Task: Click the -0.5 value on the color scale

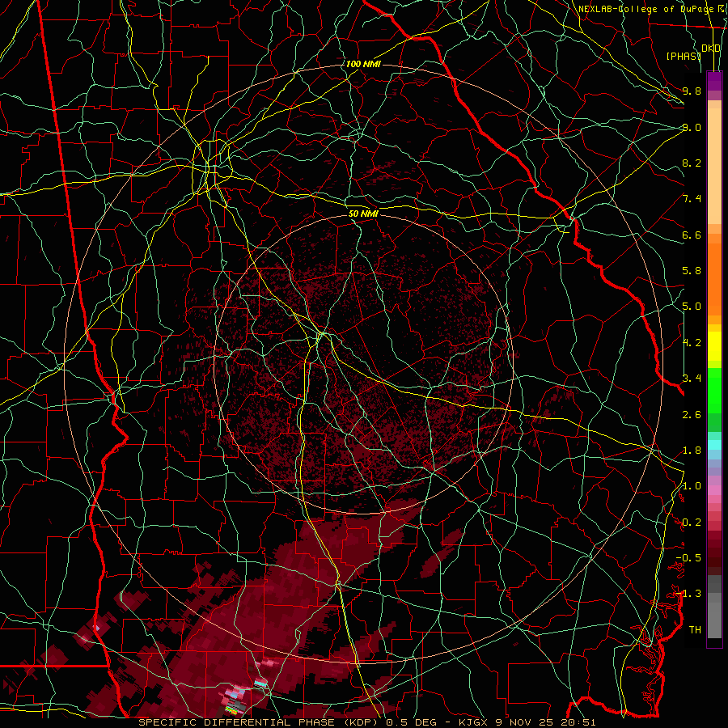Action: point(688,558)
